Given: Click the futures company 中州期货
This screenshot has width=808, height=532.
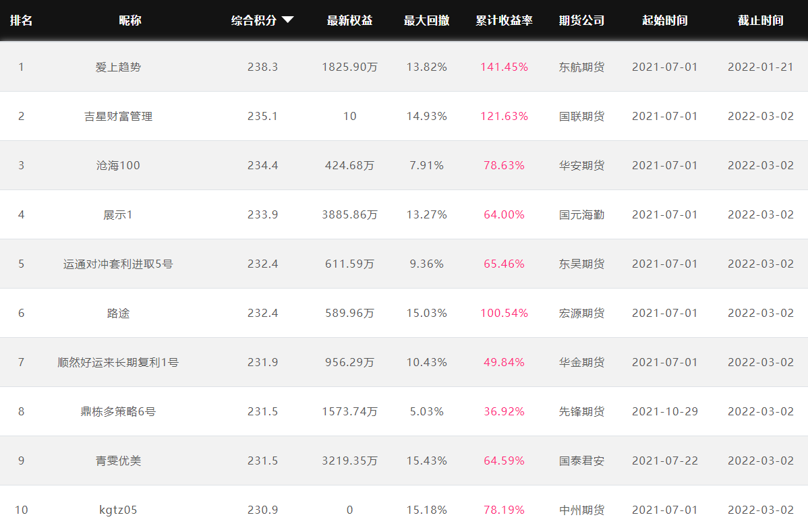Looking at the screenshot, I should [582, 510].
